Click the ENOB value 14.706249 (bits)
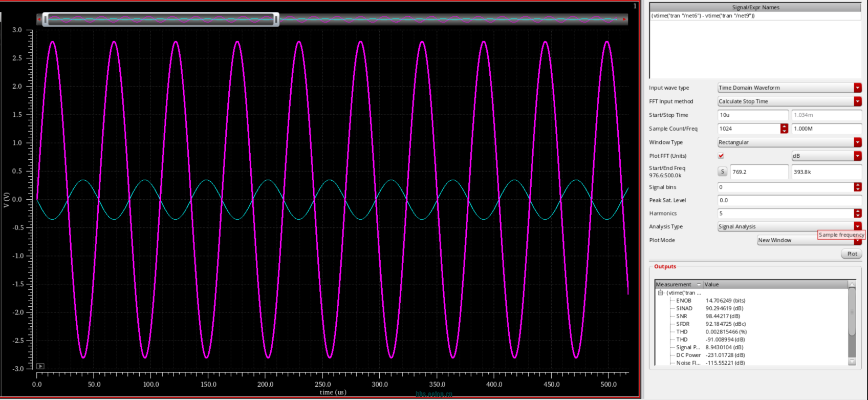868x400 pixels. [725, 301]
